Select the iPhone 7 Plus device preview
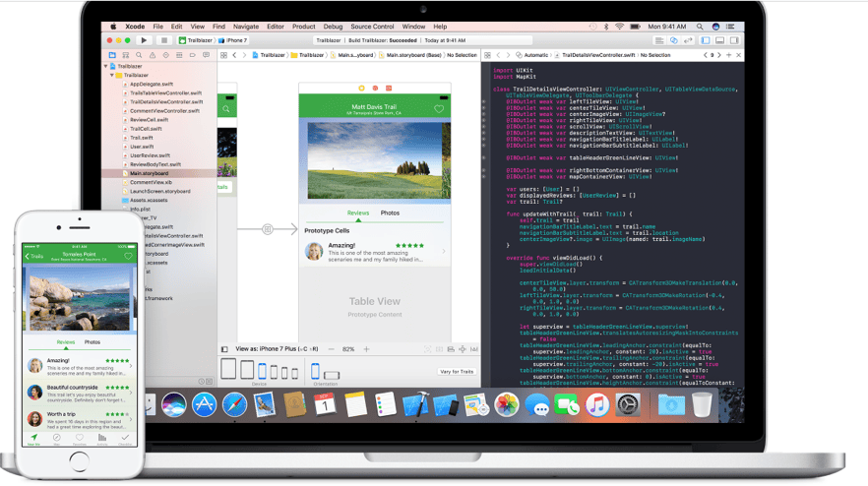 point(263,371)
